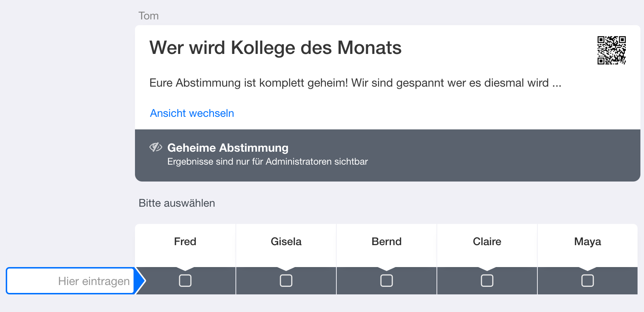The width and height of the screenshot is (644, 312).
Task: Click the poll title "Wer wird Kollege des Monats"
Action: click(275, 48)
